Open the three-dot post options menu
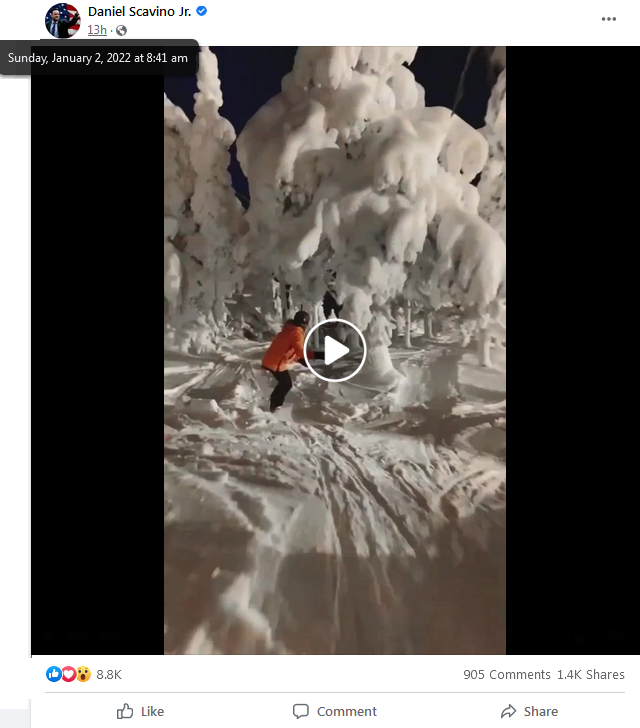 608,19
